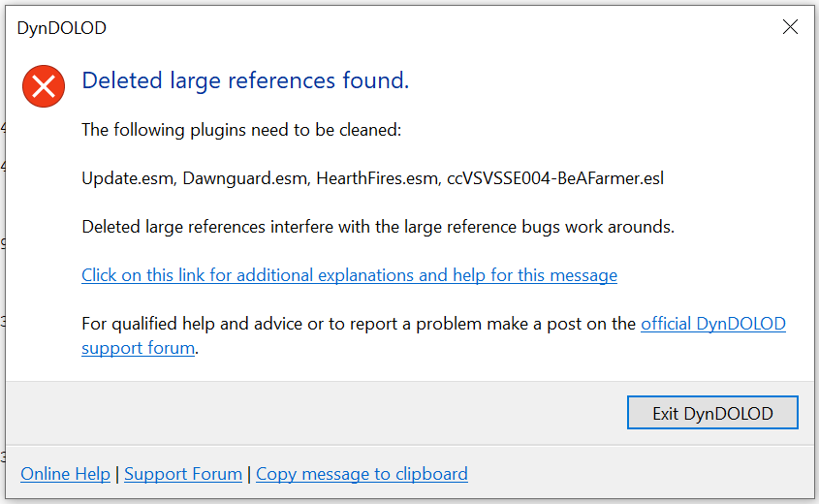Screen dimensions: 819x504
Task: Open Online Help in the footer
Action: click(65, 474)
